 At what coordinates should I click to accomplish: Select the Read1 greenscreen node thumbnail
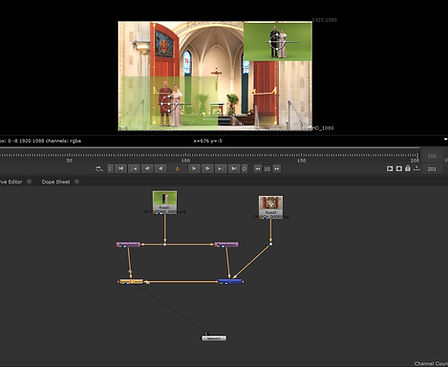click(165, 202)
